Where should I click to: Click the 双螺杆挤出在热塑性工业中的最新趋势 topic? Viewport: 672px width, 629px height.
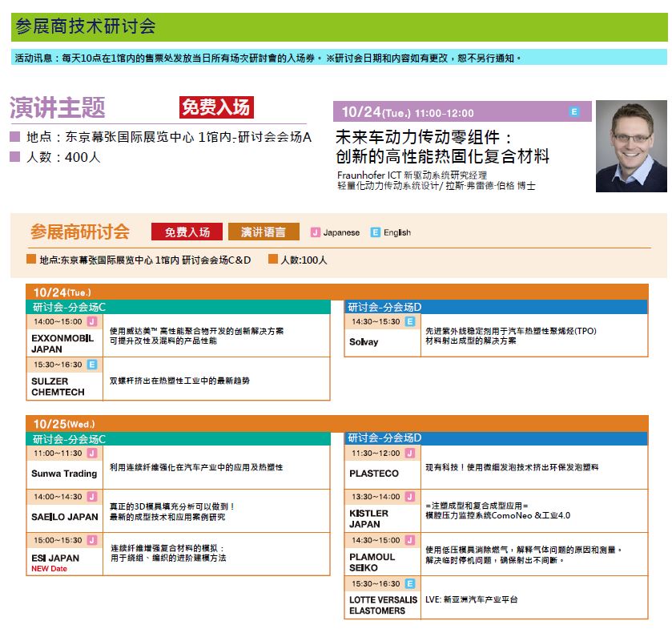[179, 381]
